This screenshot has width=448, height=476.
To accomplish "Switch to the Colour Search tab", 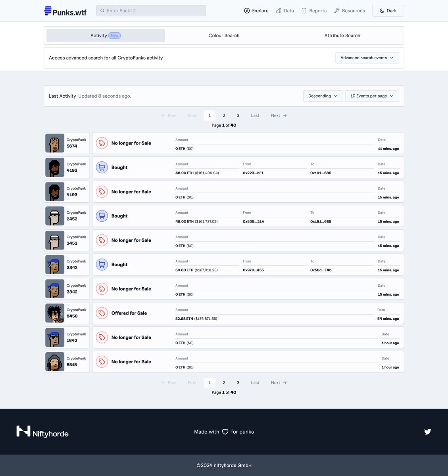I will pyautogui.click(x=224, y=35).
